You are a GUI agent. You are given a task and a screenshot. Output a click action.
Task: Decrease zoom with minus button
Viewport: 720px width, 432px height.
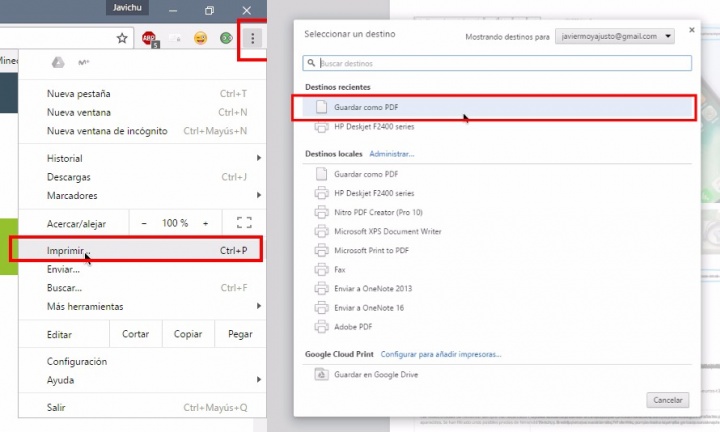[x=144, y=223]
